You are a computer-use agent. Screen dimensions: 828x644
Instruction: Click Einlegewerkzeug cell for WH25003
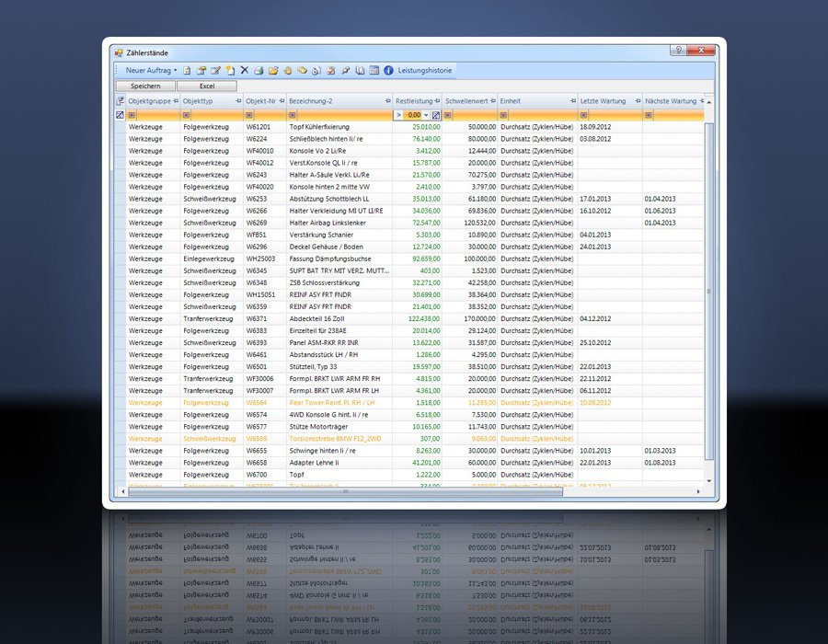212,259
